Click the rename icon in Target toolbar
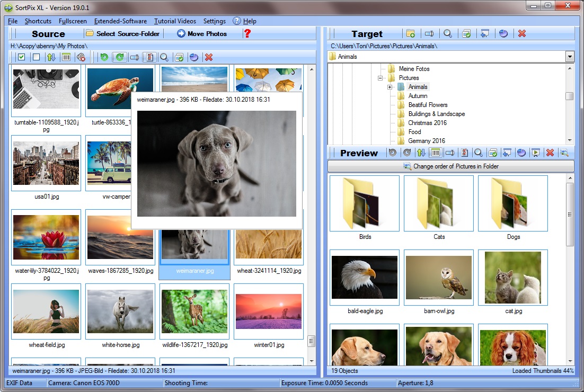The width and height of the screenshot is (584, 392). pos(429,33)
